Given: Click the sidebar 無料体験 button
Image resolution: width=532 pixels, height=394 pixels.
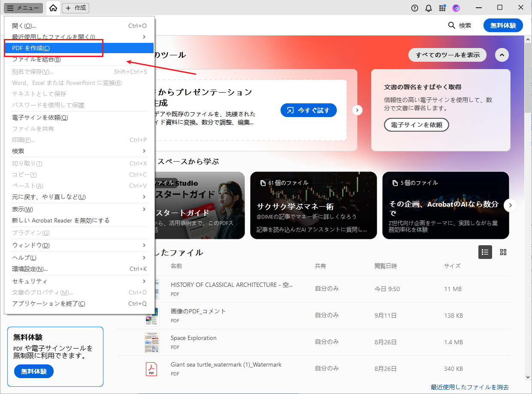Looking at the screenshot, I should (34, 371).
